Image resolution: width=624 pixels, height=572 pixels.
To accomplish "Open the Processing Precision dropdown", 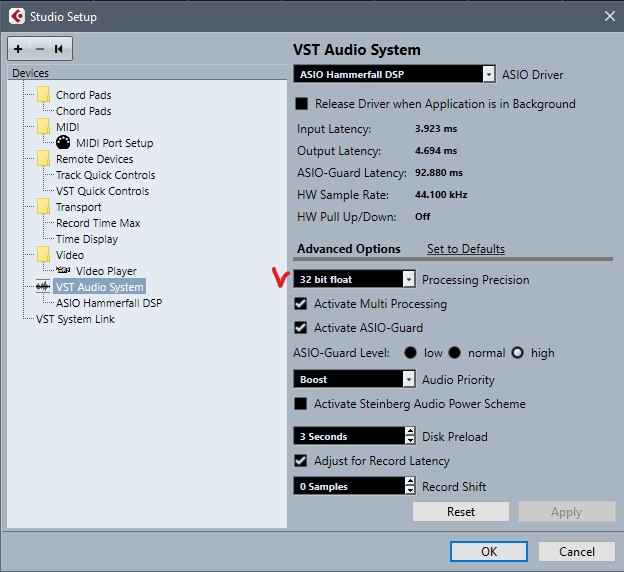I will pyautogui.click(x=409, y=279).
